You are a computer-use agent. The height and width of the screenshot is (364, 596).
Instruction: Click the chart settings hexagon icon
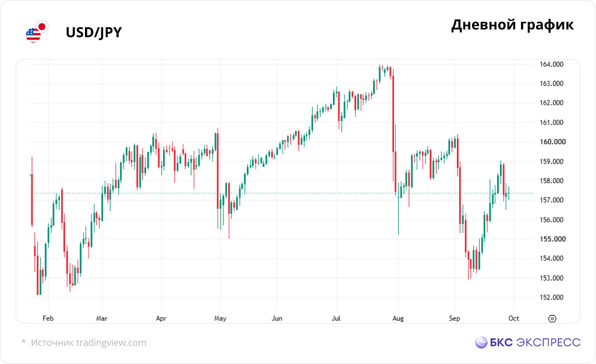552,319
